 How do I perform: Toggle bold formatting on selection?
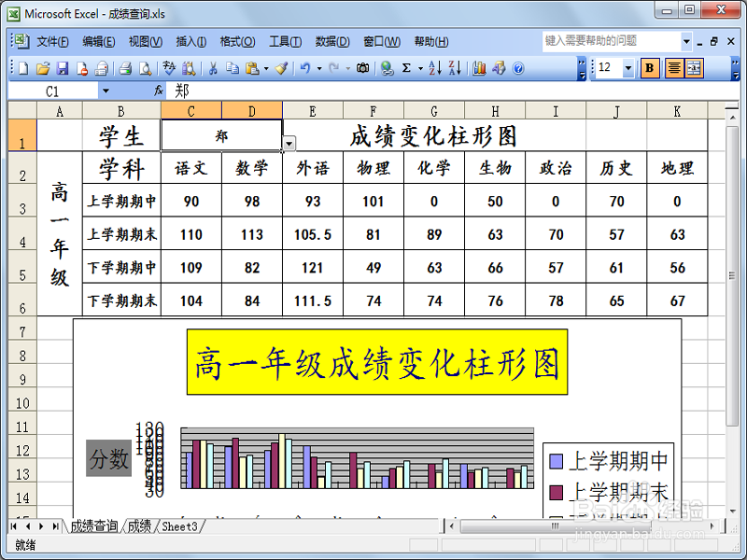click(652, 70)
